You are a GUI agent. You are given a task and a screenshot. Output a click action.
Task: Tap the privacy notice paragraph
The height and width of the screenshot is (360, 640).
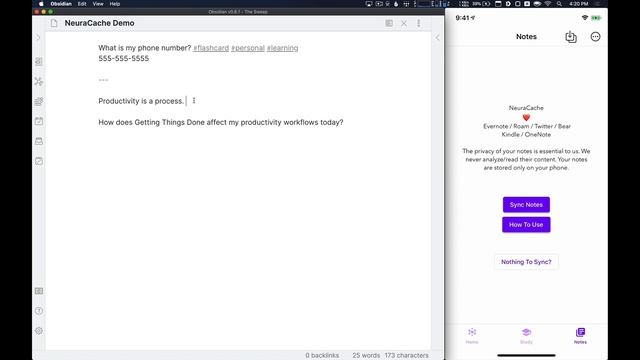(x=526, y=160)
